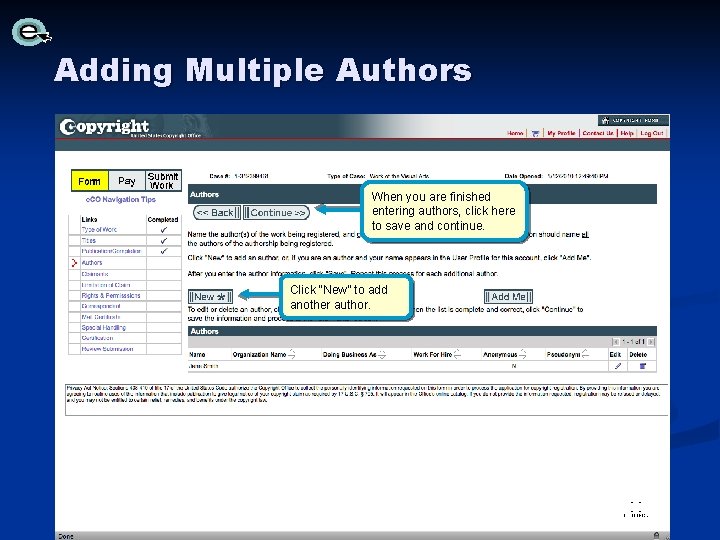This screenshot has width=720, height=540.
Task: Go to Limitation of Claim step link
Action: click(x=106, y=285)
